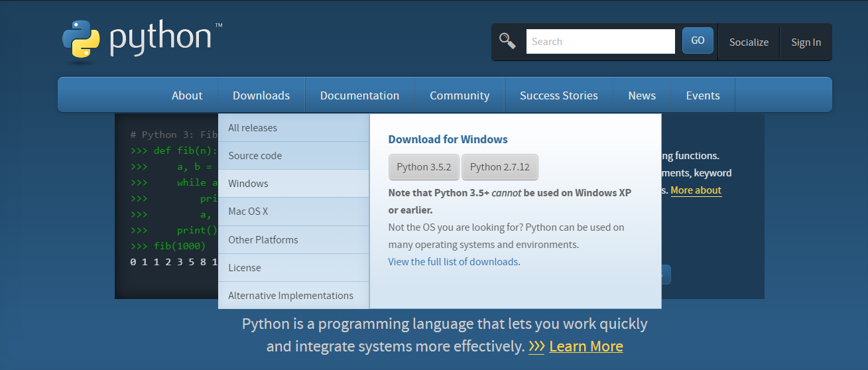This screenshot has width=868, height=370.
Task: Select Source code in Downloads submenu
Action: tap(294, 155)
